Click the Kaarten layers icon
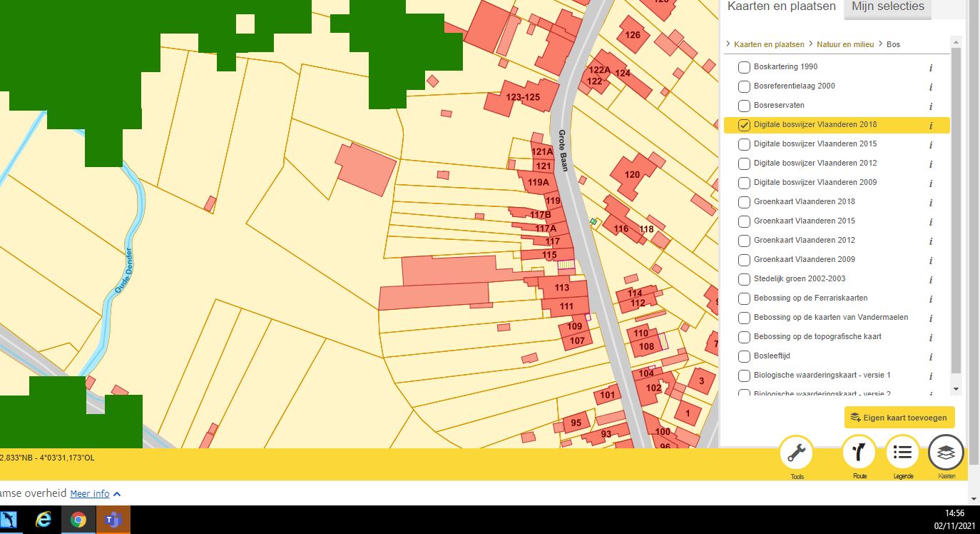Screen dimensions: 980x534 946,453
